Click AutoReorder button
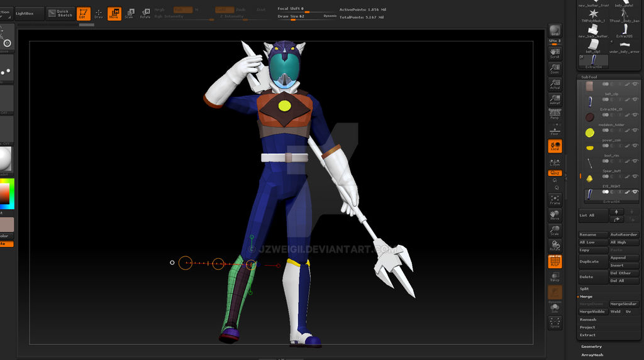The width and height of the screenshot is (644, 360). point(625,235)
